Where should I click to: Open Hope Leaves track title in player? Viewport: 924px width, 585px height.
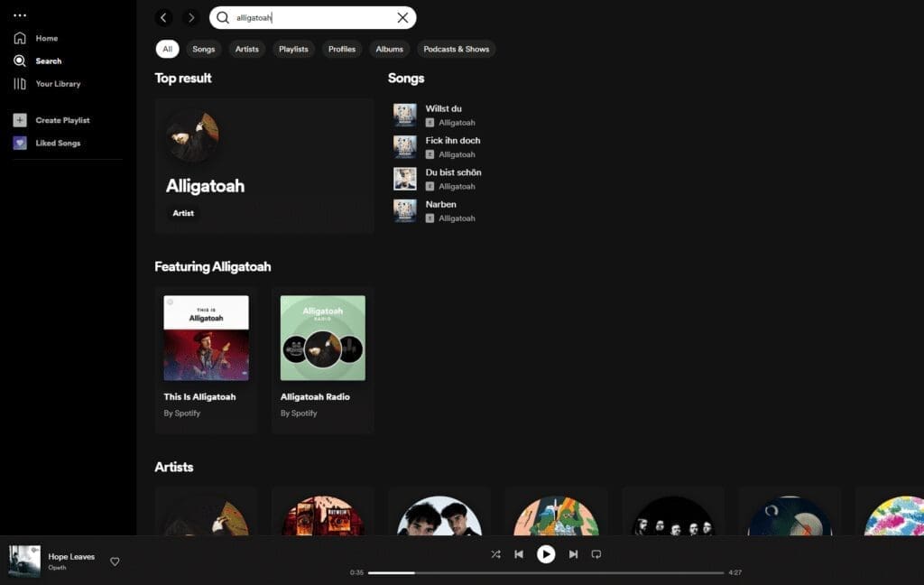tap(71, 557)
